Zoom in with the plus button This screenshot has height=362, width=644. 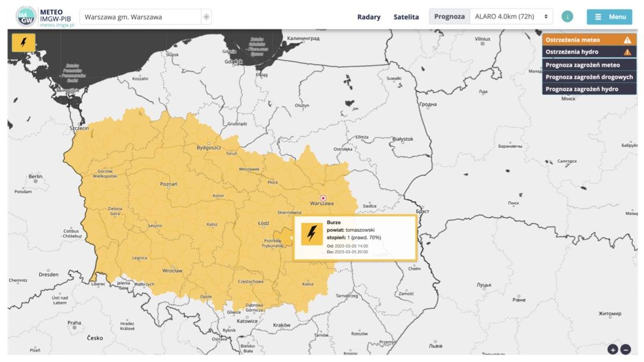[613, 350]
